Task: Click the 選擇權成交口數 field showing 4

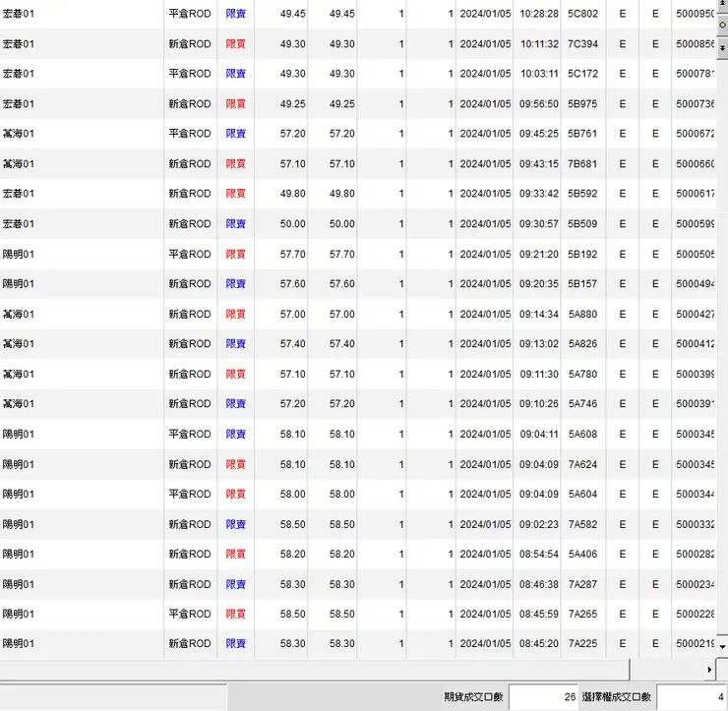Action: 692,696
